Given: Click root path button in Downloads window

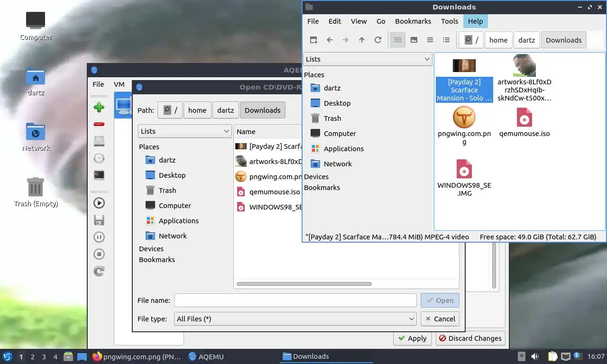Looking at the screenshot, I should click(x=471, y=40).
